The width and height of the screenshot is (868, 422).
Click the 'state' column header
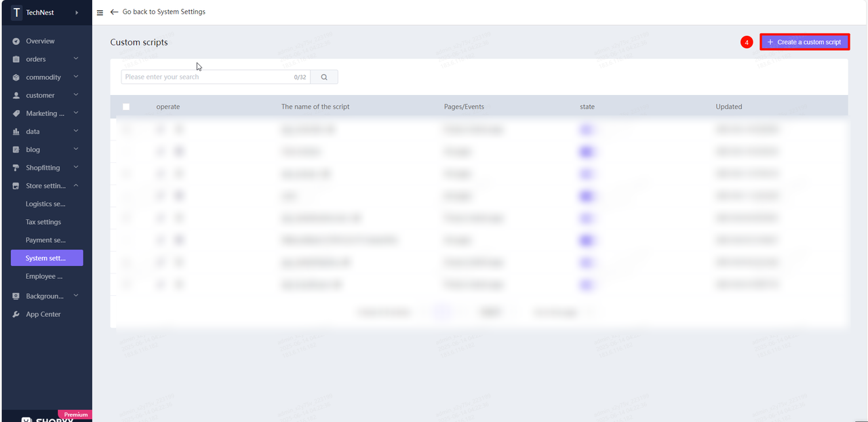point(587,107)
